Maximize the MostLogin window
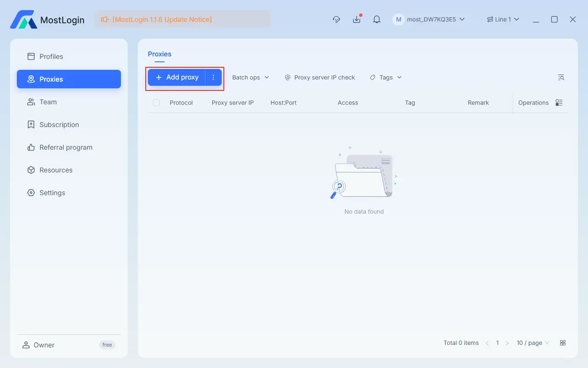The width and height of the screenshot is (588, 368). (x=554, y=19)
